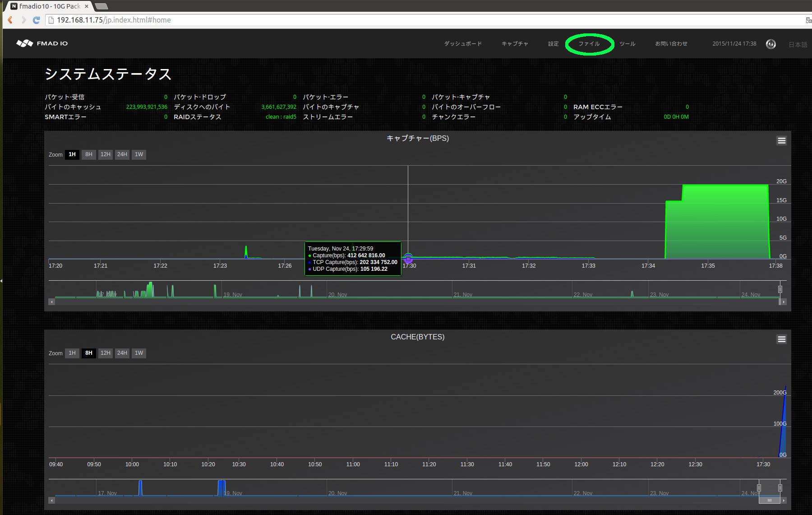Expand the hidden arrow at the left screen edge

pos(2,281)
